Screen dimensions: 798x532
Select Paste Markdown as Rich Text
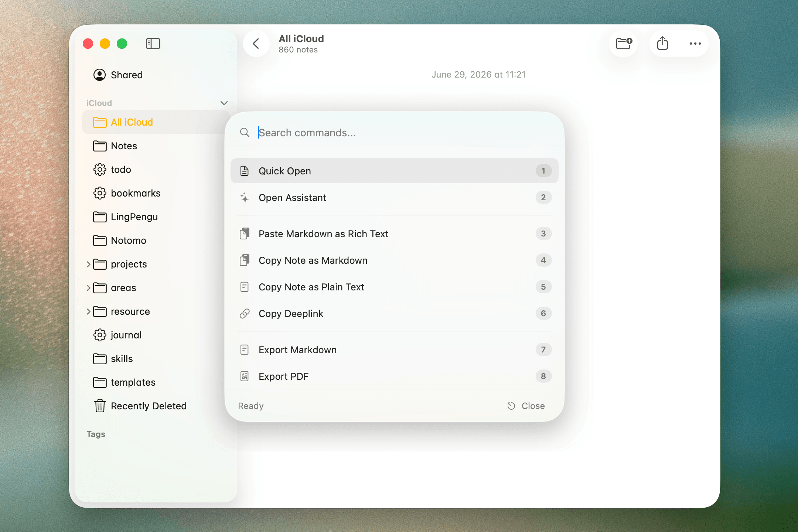[x=394, y=234]
